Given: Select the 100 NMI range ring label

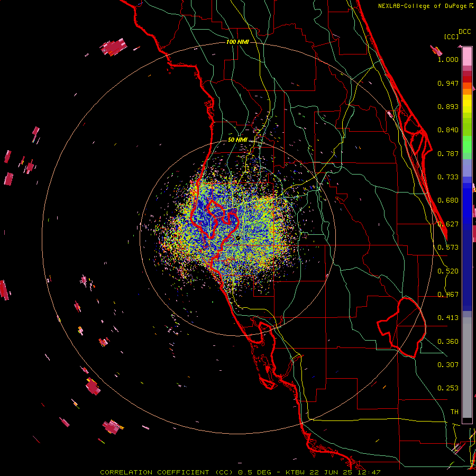Looking at the screenshot, I should [x=237, y=42].
